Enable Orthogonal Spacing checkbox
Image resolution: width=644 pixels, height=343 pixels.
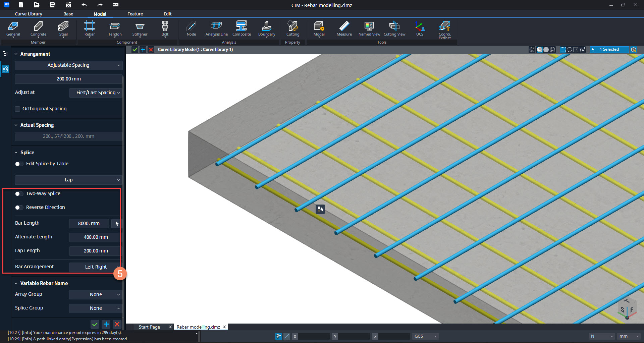point(17,109)
